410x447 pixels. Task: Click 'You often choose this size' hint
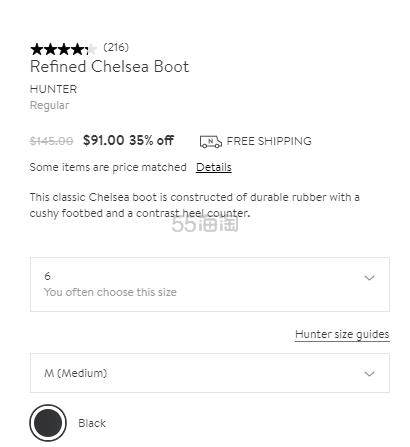(110, 292)
